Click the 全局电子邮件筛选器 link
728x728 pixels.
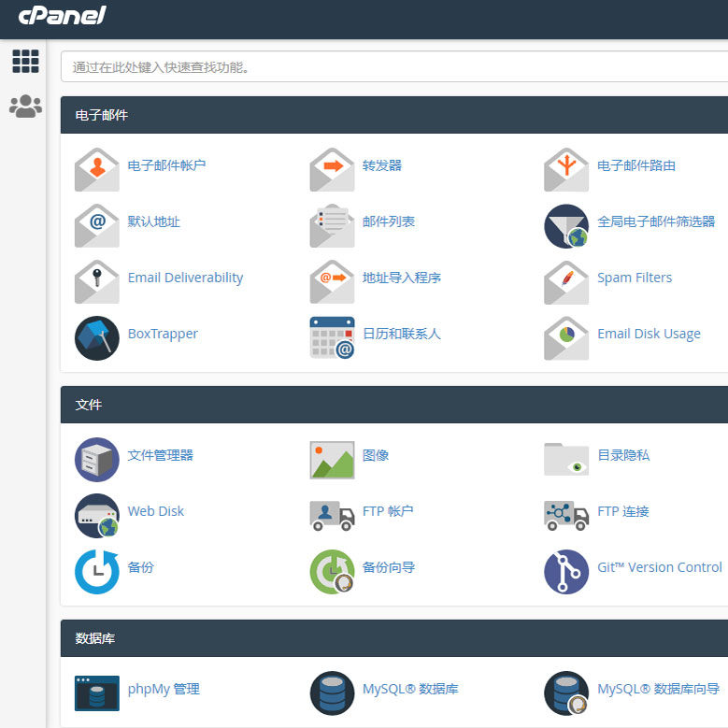(656, 221)
